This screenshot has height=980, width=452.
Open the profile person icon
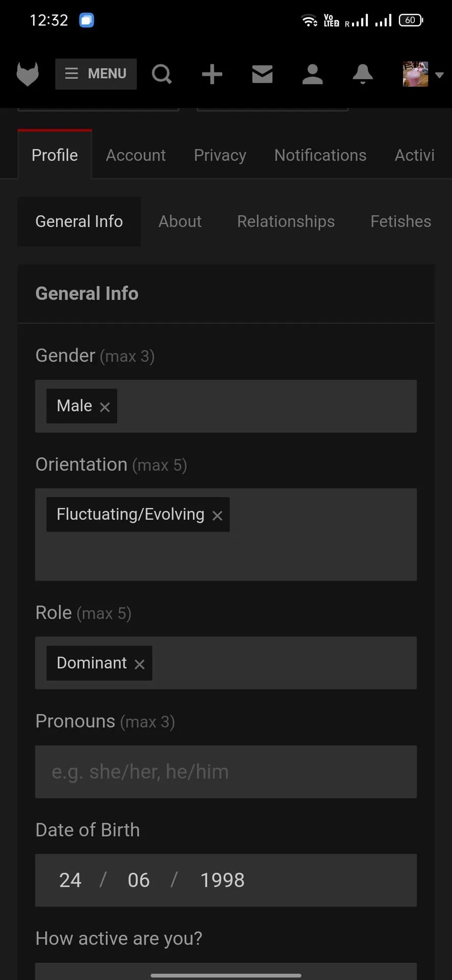click(x=312, y=75)
